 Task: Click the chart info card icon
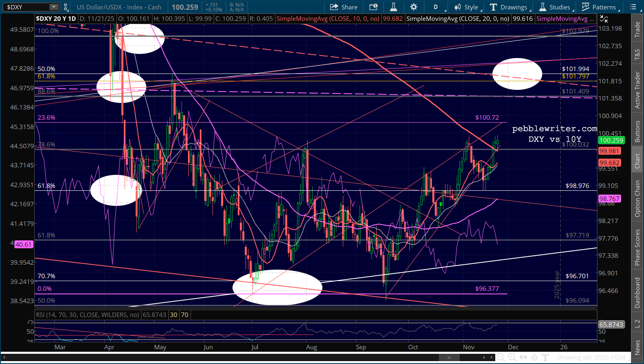[373, 7]
